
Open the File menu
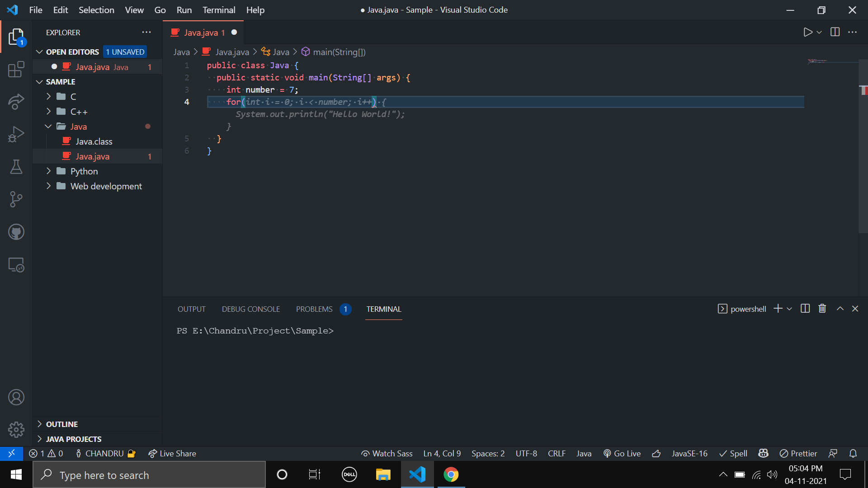click(36, 10)
